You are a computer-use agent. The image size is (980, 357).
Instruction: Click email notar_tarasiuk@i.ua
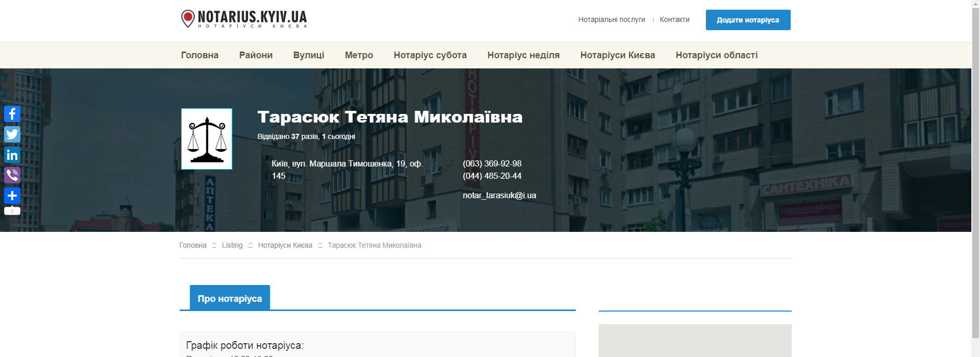(x=499, y=195)
